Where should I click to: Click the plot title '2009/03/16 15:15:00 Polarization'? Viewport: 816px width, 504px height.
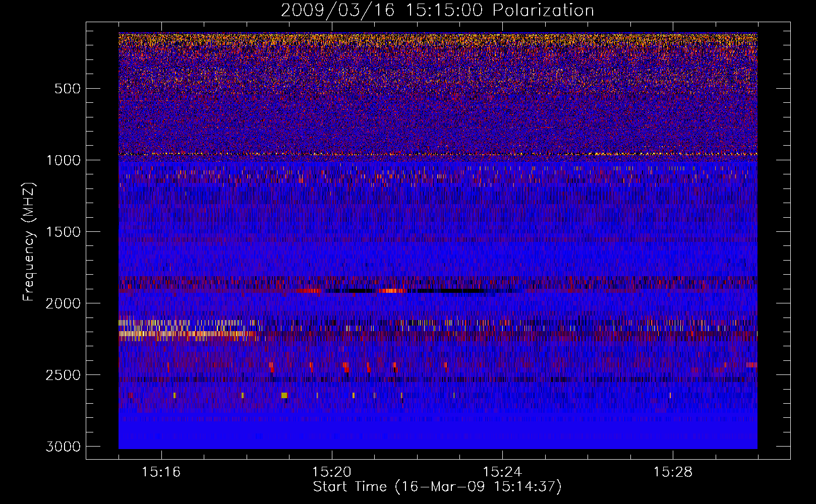coord(437,10)
